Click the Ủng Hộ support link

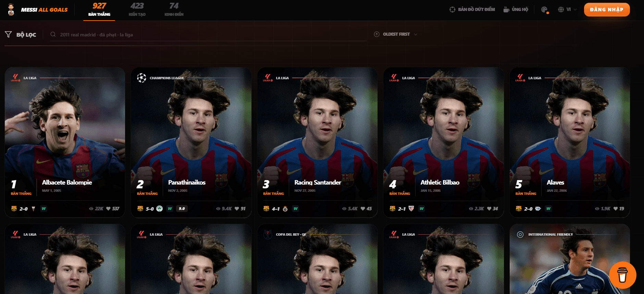click(x=516, y=10)
